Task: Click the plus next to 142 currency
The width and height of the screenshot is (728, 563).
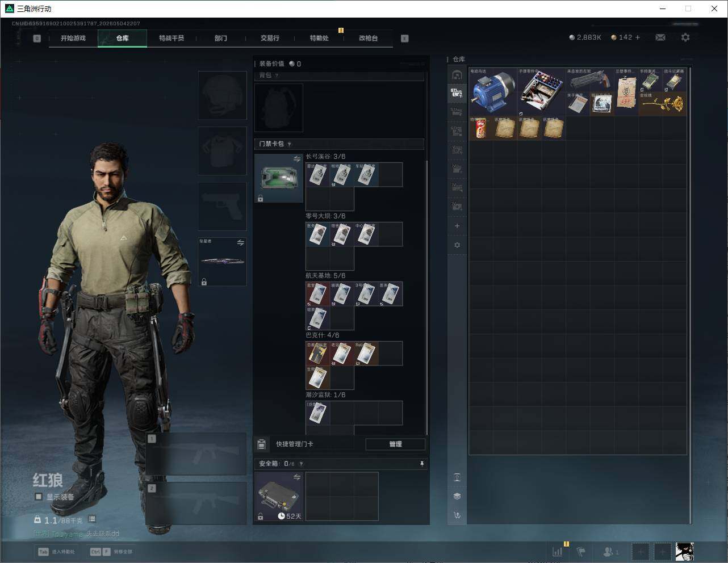Action: pyautogui.click(x=638, y=37)
